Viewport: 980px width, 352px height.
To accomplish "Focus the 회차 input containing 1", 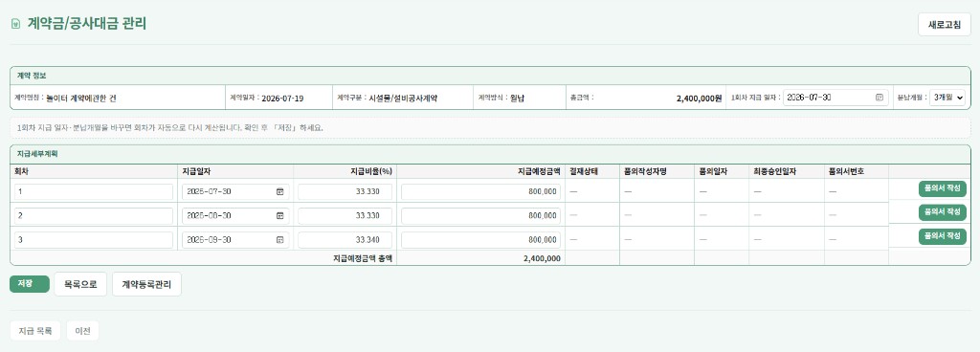I will pos(93,191).
